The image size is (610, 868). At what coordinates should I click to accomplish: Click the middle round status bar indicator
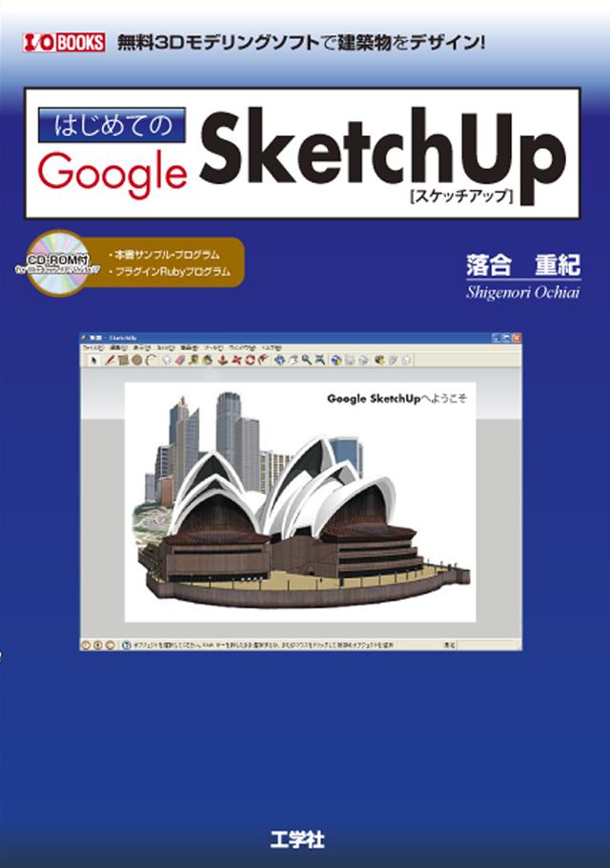[98, 645]
